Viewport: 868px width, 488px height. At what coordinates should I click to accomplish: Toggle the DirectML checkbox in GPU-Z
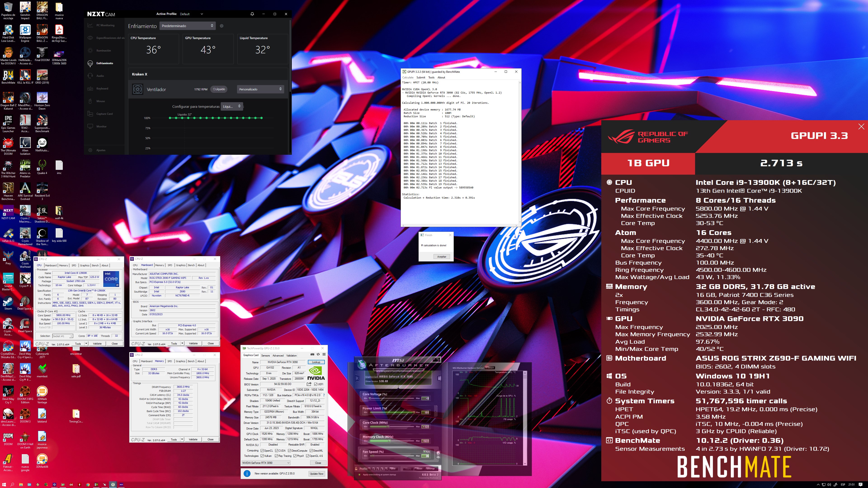click(311, 451)
